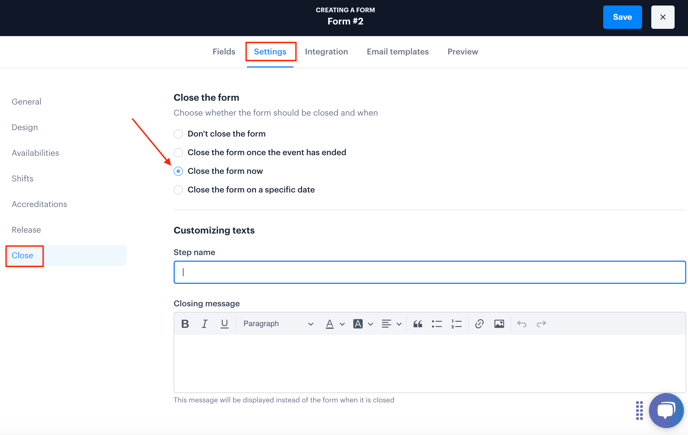Switch to the Integration tab

pyautogui.click(x=326, y=52)
